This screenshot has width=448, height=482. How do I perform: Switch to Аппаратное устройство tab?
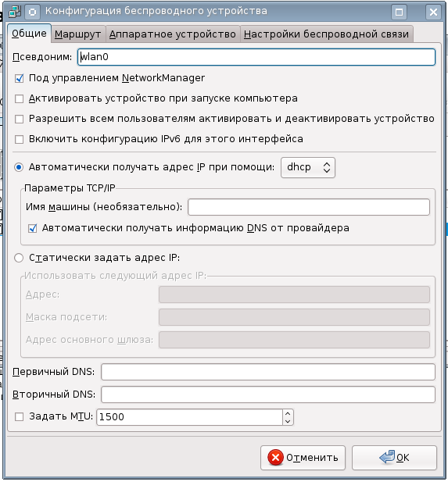[173, 34]
